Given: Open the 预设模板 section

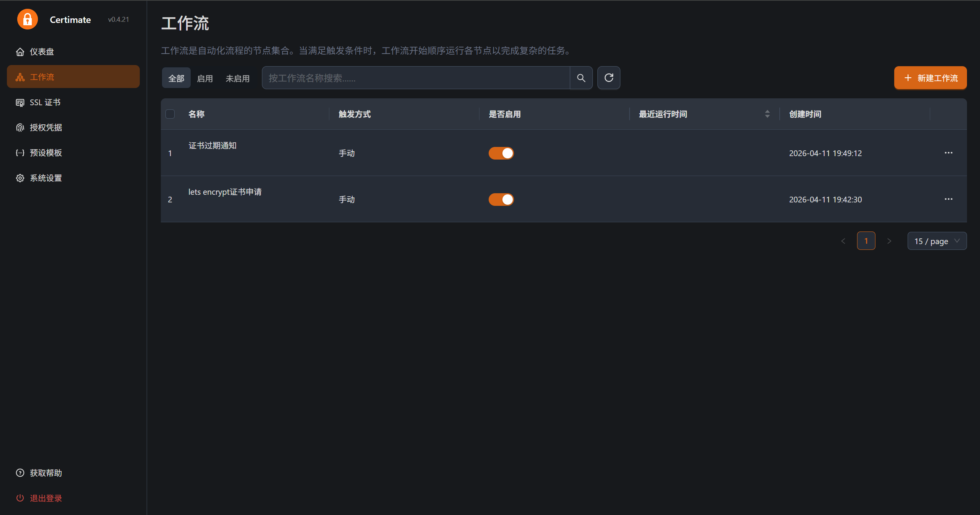Looking at the screenshot, I should [x=45, y=152].
